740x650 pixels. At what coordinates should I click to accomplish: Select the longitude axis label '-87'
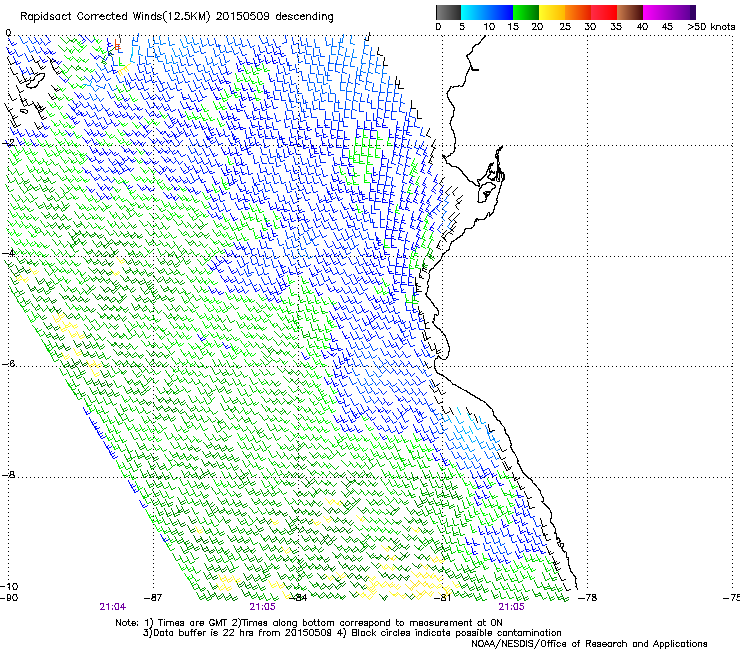(x=153, y=598)
